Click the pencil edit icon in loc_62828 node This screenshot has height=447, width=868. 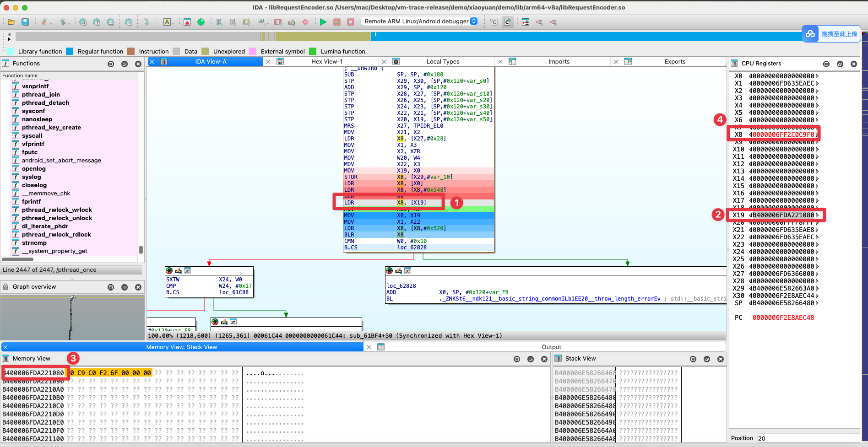pos(398,271)
